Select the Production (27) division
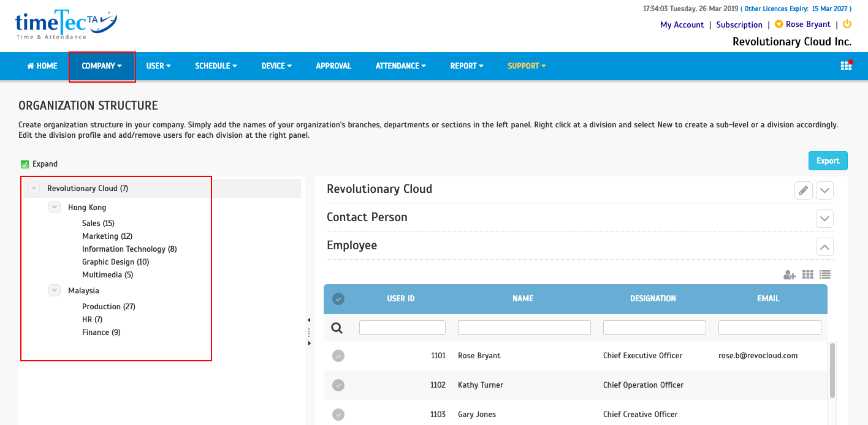Image resolution: width=868 pixels, height=425 pixels. [108, 307]
